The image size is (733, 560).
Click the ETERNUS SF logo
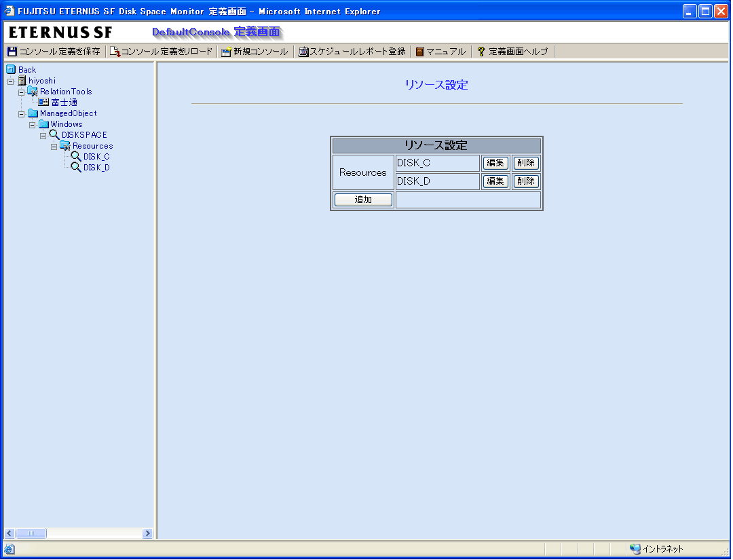(x=61, y=33)
